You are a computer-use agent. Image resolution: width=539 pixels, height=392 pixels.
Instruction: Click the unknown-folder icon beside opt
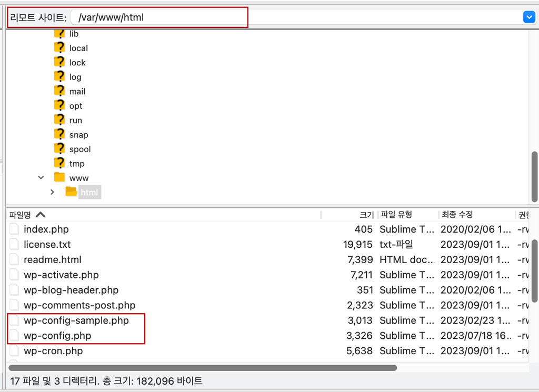pyautogui.click(x=59, y=105)
